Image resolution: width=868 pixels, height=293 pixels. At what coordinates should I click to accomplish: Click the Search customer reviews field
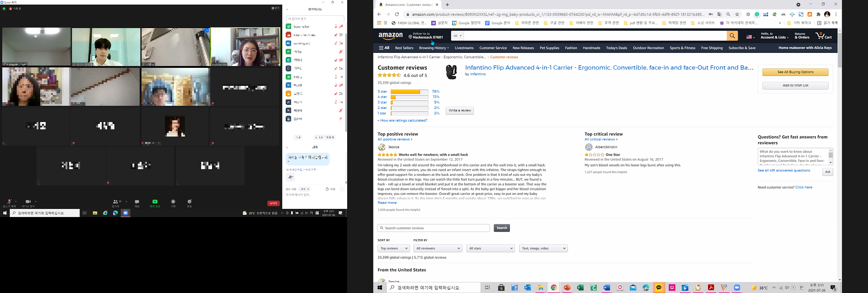tap(434, 228)
